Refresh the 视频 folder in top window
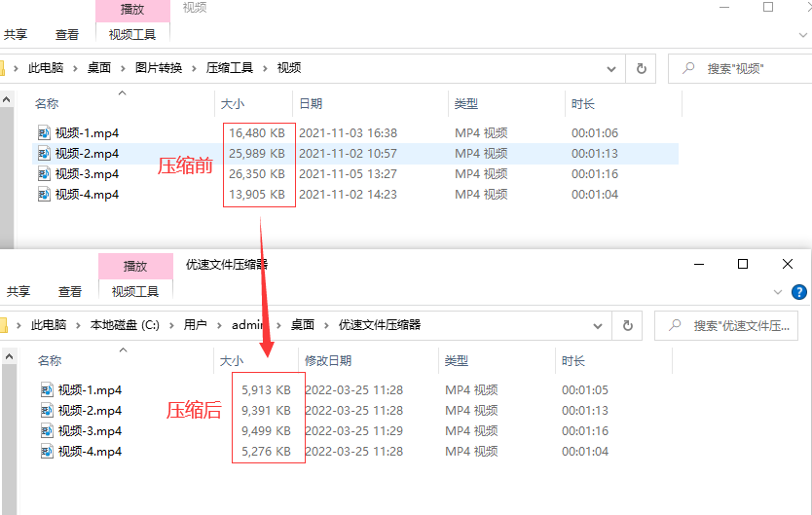 (641, 68)
